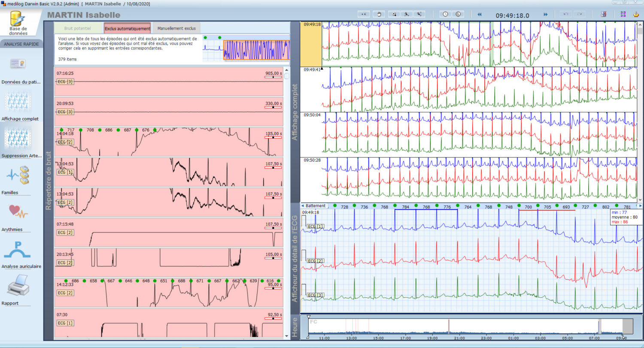Screen dimensions: 644x348
Task: Click the noise preview thumbnail in the header
Action: pyautogui.click(x=246, y=49)
